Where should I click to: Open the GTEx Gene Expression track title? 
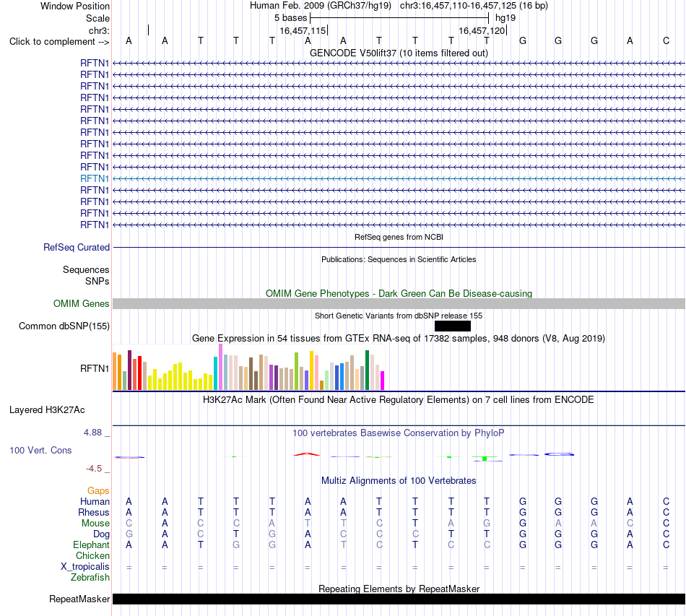(x=399, y=338)
